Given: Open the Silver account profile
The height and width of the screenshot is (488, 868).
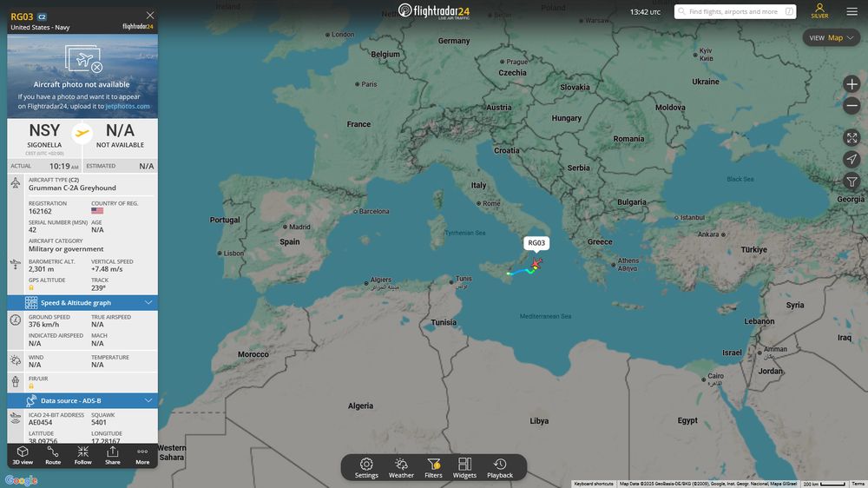Looking at the screenshot, I should [820, 11].
